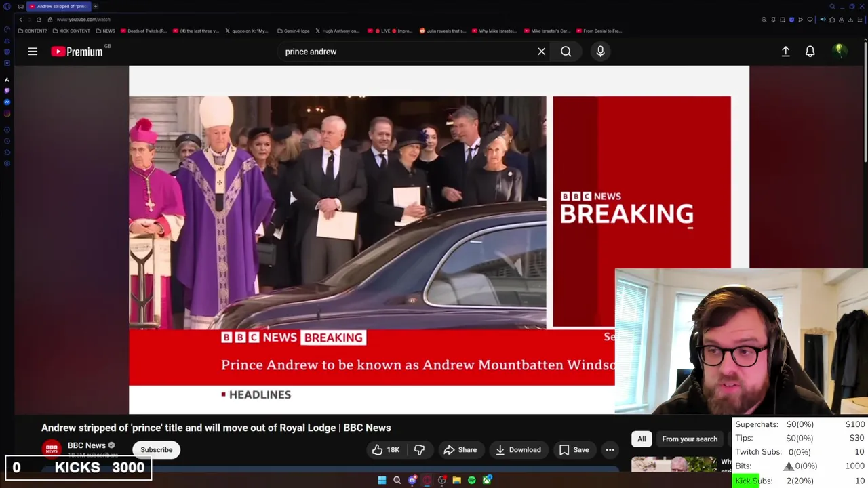Toggle the browser ad-blocker shield
This screenshot has height=488, width=868.
pos(791,20)
